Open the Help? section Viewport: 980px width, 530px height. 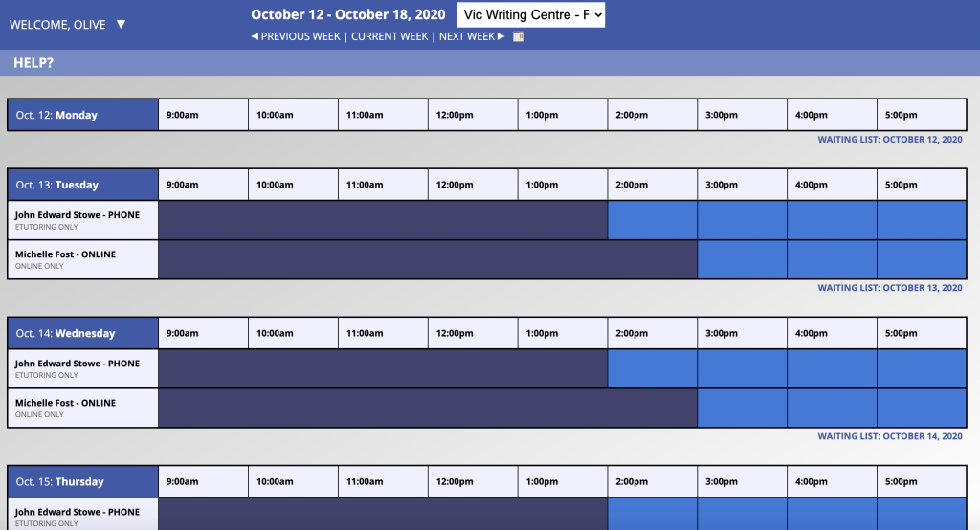(x=33, y=62)
